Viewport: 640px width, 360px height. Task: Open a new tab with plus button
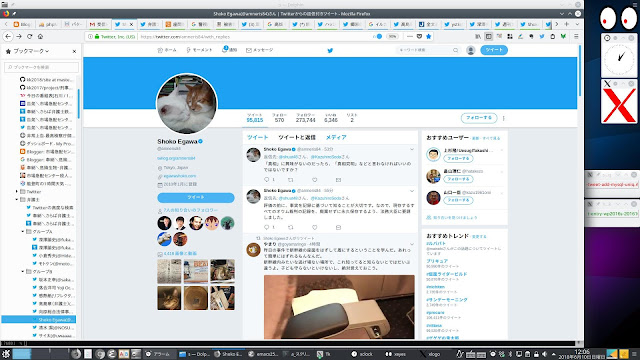click(567, 24)
